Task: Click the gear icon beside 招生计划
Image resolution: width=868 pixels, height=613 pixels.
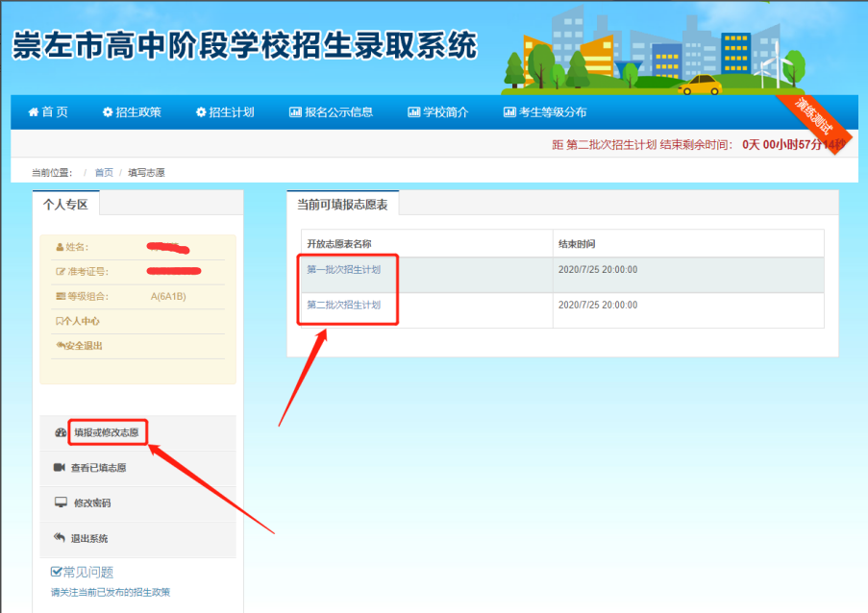Action: [x=201, y=112]
